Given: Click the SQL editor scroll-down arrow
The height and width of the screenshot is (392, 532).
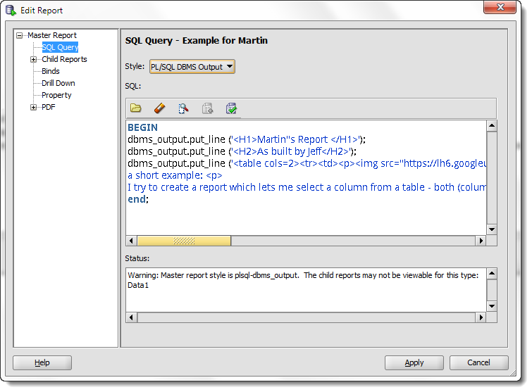Looking at the screenshot, I should [492, 229].
